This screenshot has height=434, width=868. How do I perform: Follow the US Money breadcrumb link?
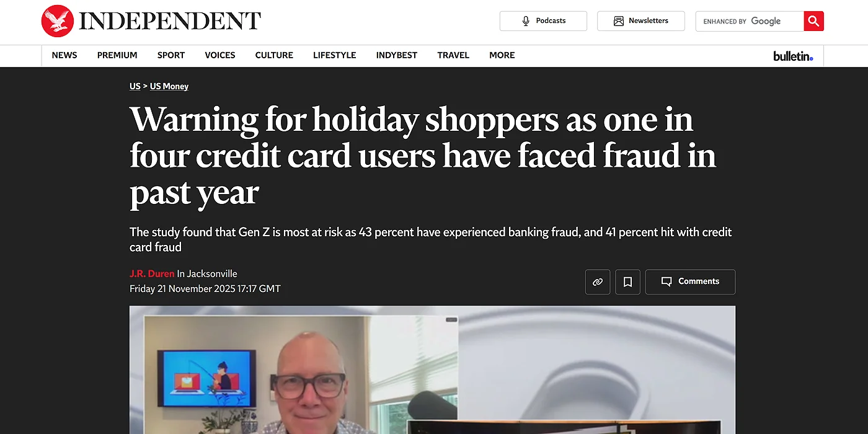click(x=169, y=86)
